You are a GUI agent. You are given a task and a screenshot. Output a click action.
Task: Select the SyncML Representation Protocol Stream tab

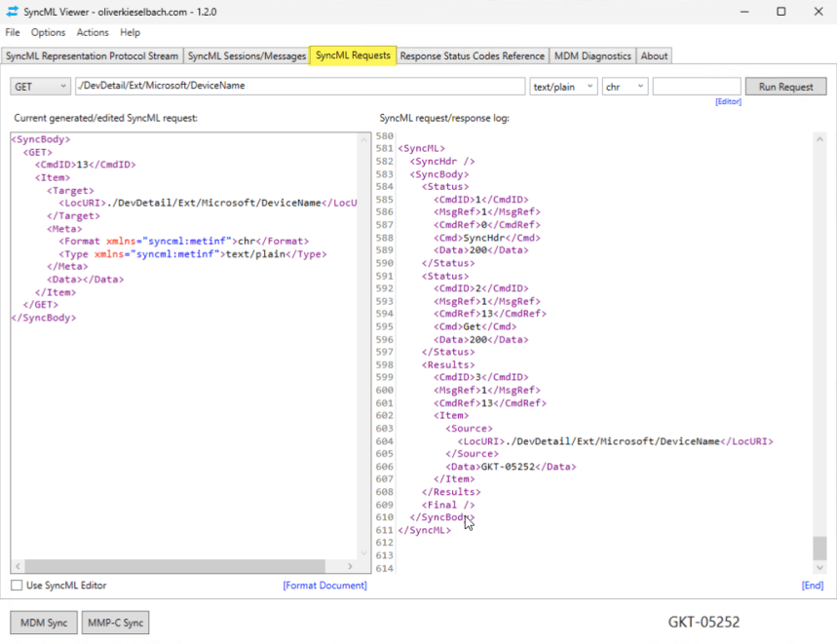92,56
